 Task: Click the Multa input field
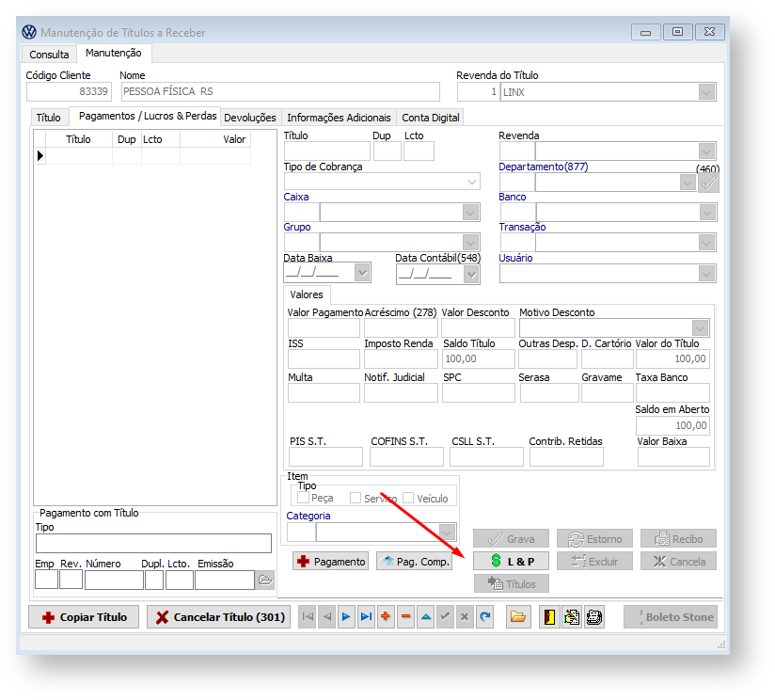(324, 393)
